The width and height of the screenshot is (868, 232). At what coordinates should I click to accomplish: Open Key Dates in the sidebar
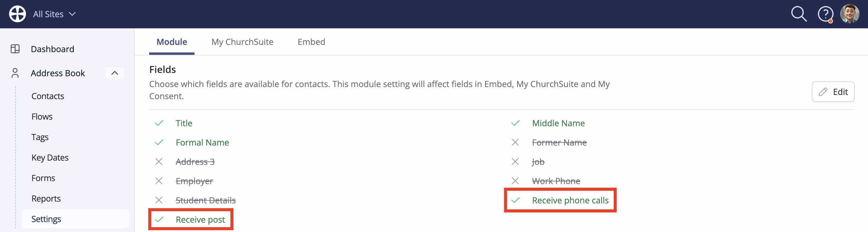tap(50, 158)
